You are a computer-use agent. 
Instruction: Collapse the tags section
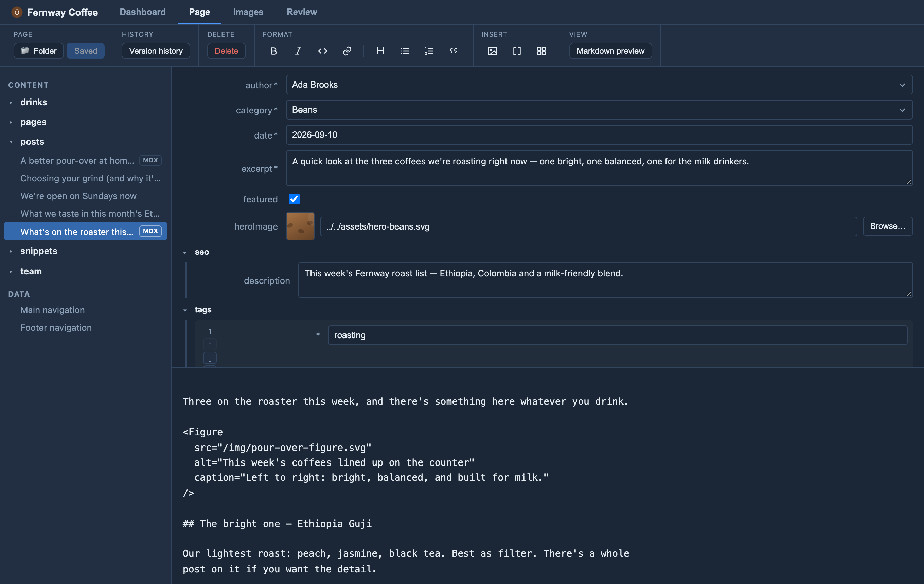point(185,310)
